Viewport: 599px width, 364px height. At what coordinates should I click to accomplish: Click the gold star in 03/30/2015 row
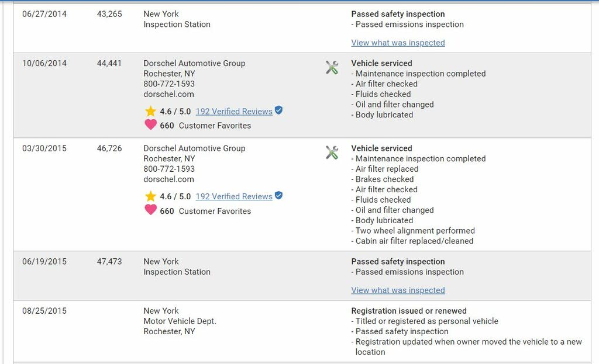(150, 196)
